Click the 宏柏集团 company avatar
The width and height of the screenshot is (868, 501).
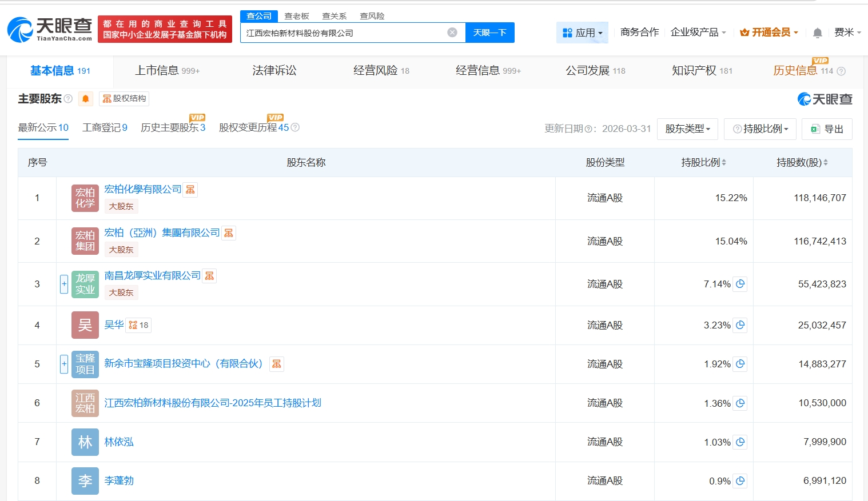click(85, 241)
